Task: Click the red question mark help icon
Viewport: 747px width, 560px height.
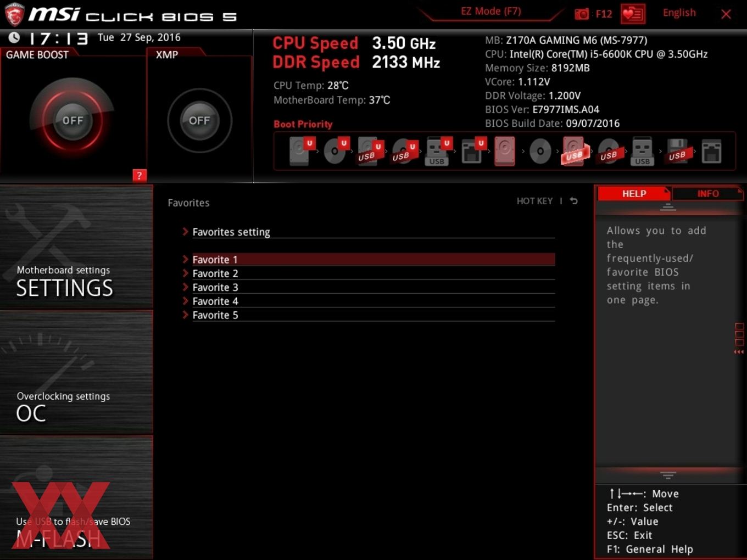Action: click(x=139, y=175)
